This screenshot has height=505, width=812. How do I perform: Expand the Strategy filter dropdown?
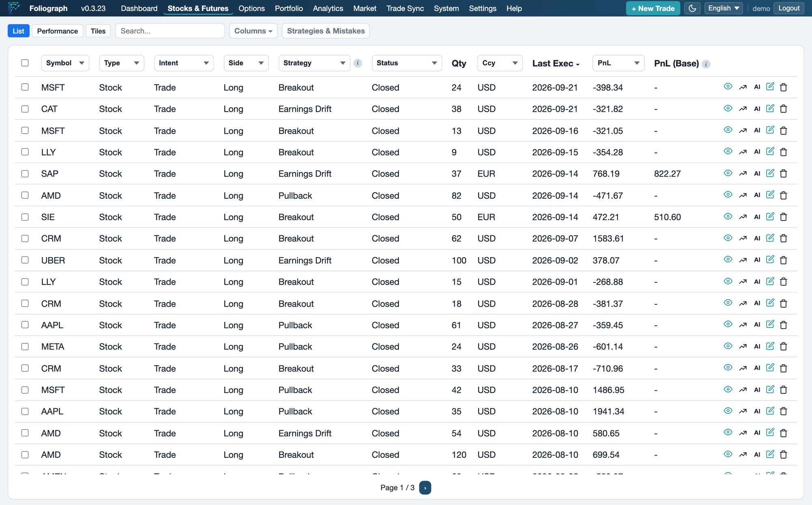[314, 63]
